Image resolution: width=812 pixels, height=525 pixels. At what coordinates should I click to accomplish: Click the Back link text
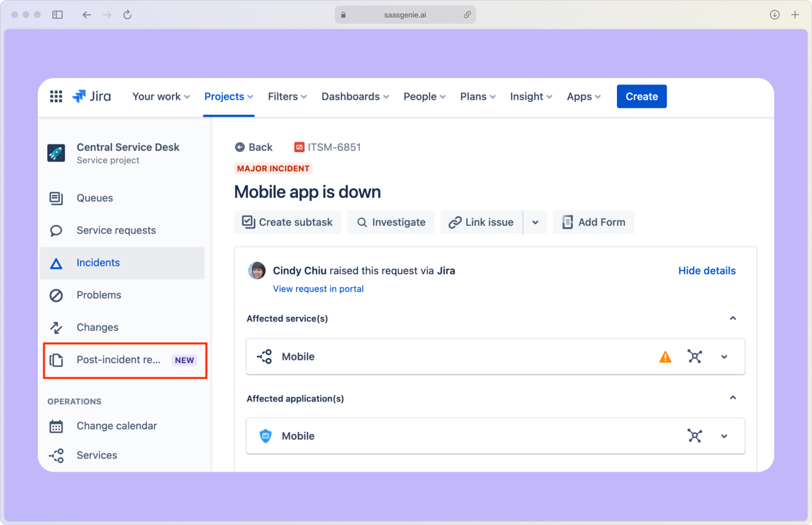[x=261, y=147]
